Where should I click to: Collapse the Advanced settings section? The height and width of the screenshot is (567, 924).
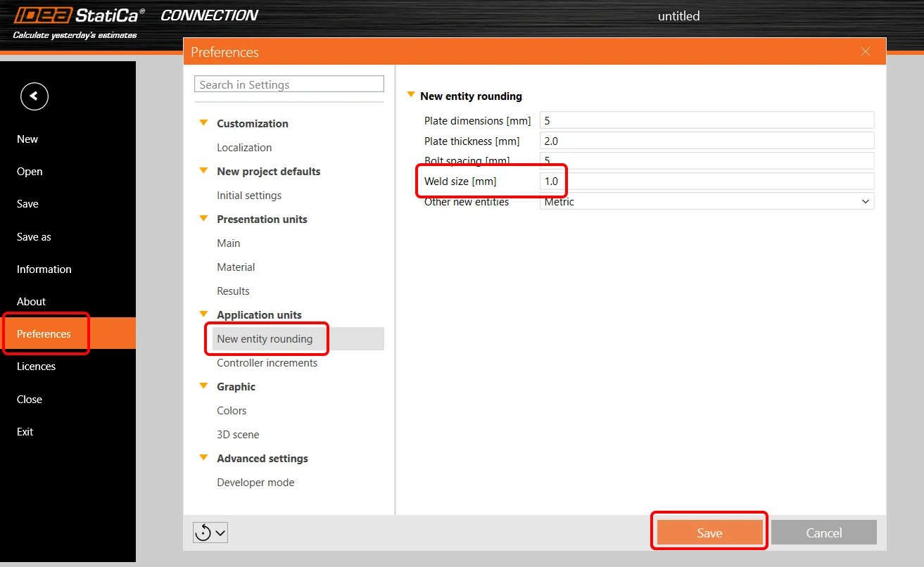click(204, 458)
